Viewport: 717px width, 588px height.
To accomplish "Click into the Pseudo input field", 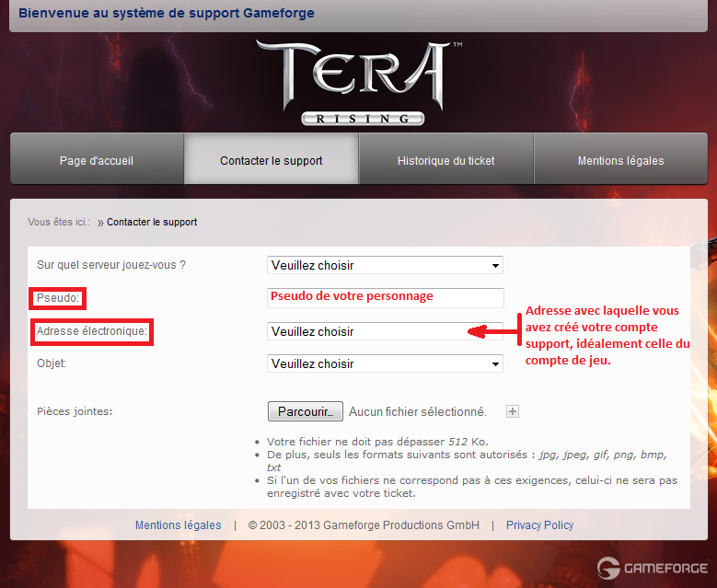I will click(386, 298).
